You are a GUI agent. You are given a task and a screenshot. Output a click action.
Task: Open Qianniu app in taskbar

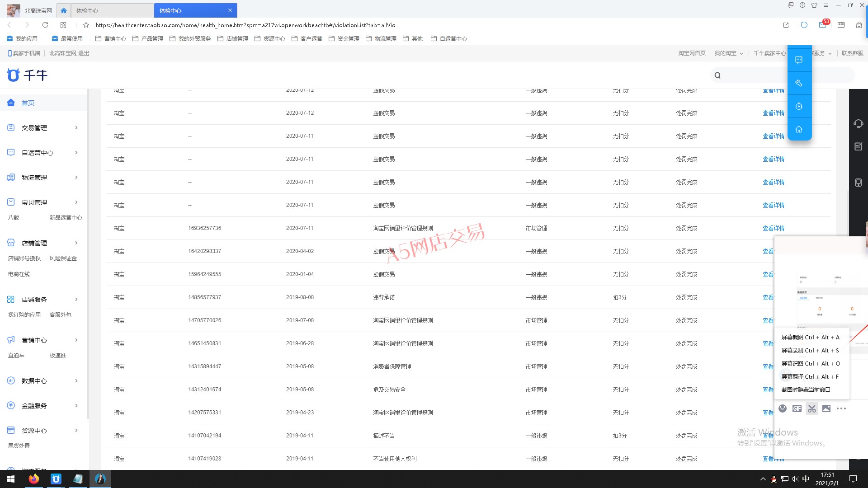pos(56,479)
